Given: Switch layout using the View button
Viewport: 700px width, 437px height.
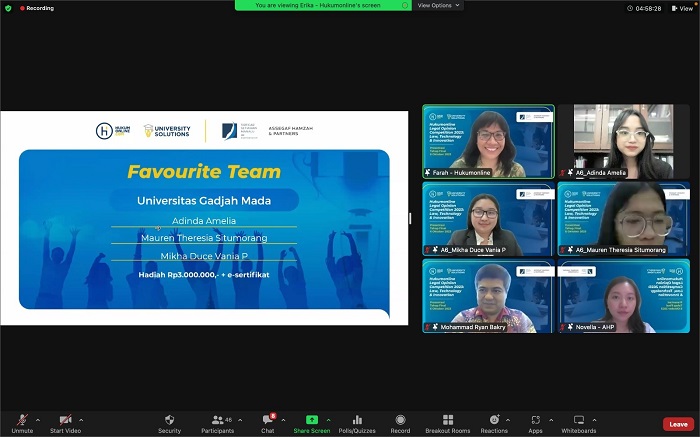Looking at the screenshot, I should click(x=682, y=8).
